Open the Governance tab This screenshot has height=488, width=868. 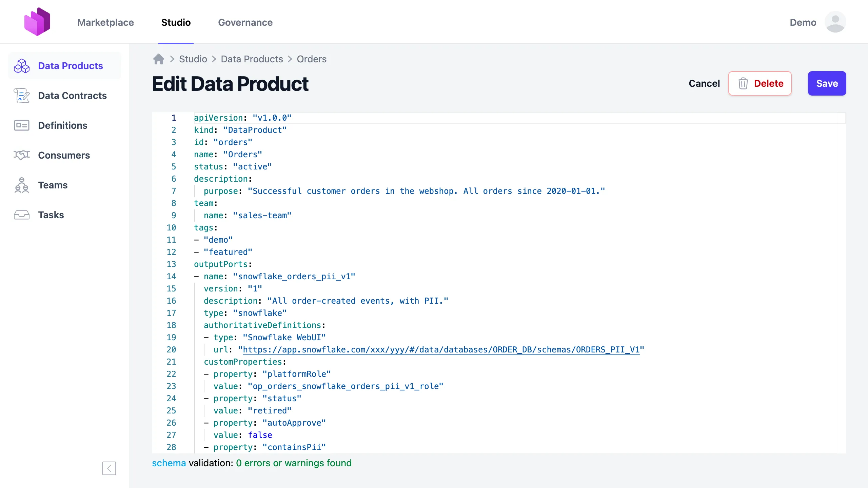click(245, 22)
